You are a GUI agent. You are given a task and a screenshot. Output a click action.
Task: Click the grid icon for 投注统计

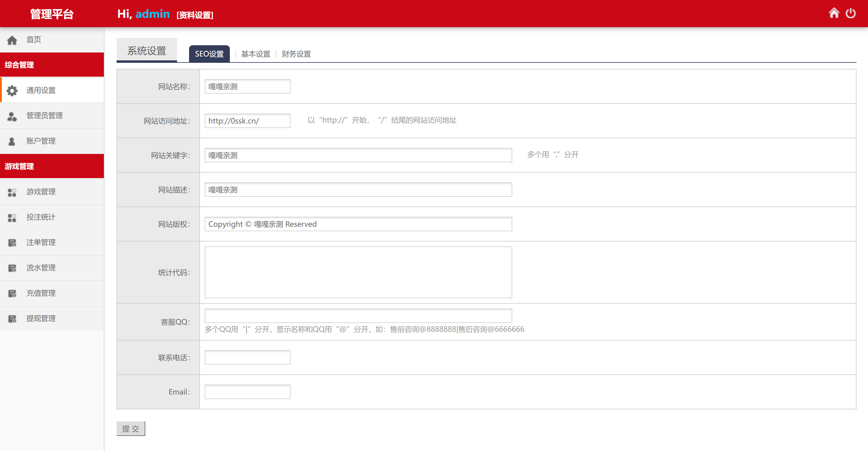(12, 218)
